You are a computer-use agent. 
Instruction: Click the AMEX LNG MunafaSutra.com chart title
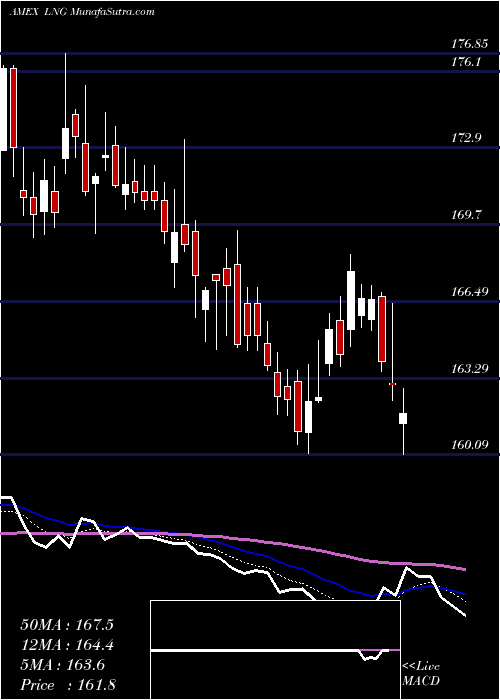82,12
